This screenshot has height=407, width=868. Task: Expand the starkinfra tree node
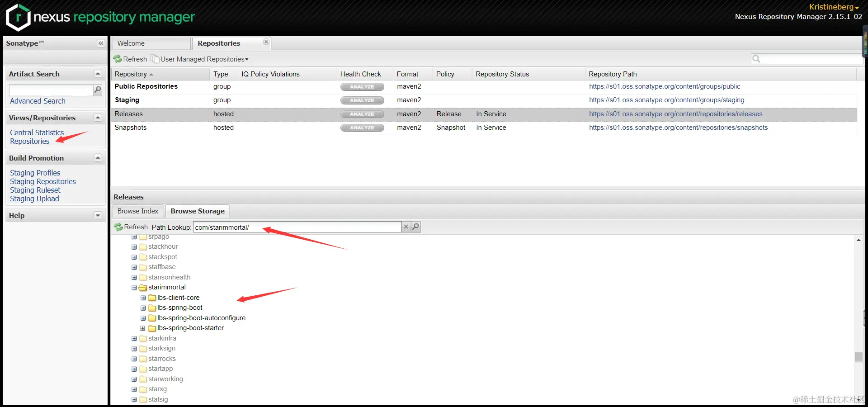[134, 339]
